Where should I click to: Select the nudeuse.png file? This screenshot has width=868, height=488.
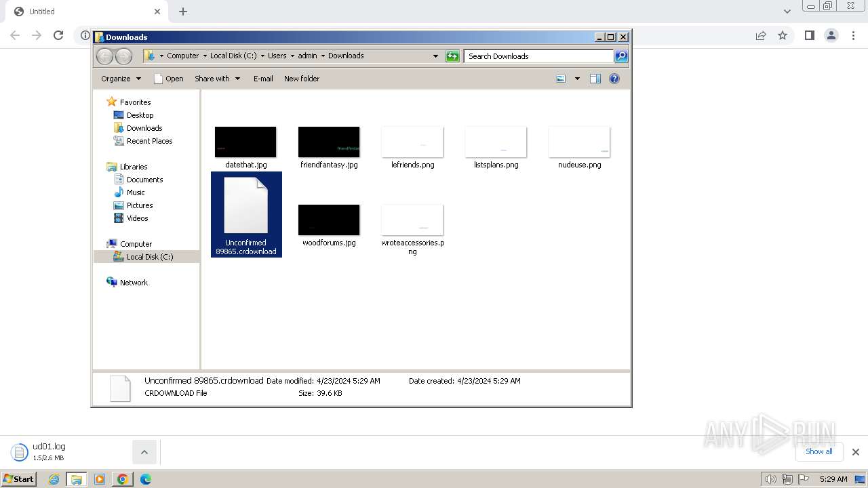click(579, 147)
